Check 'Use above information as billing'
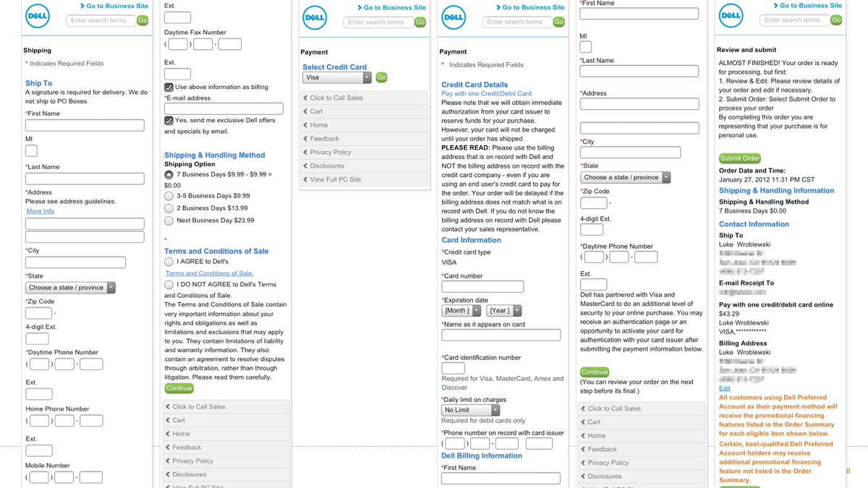The image size is (868, 488). pyautogui.click(x=169, y=87)
